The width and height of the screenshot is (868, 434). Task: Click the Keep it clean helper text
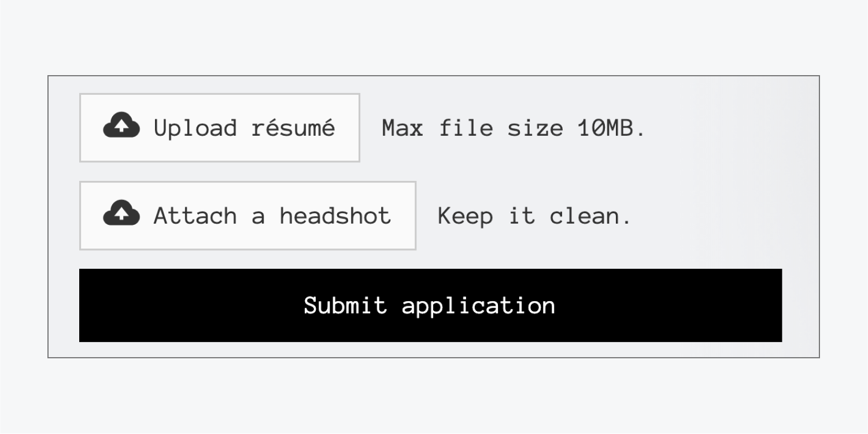point(534,216)
